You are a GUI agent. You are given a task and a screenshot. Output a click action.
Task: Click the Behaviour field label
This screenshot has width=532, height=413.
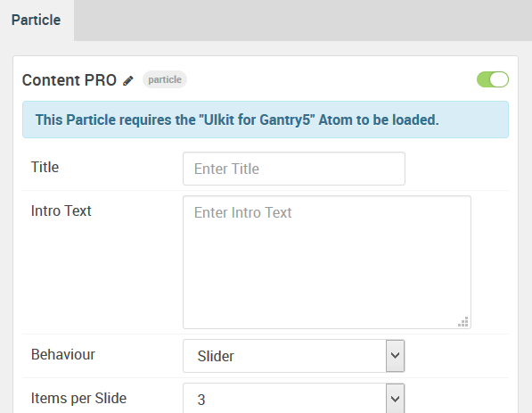point(63,355)
